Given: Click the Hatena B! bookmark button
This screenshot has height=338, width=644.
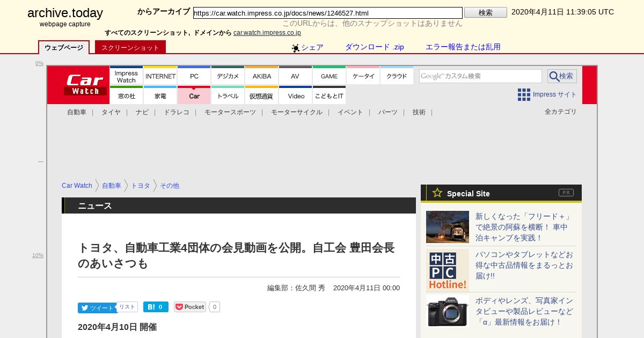Looking at the screenshot, I should (156, 307).
